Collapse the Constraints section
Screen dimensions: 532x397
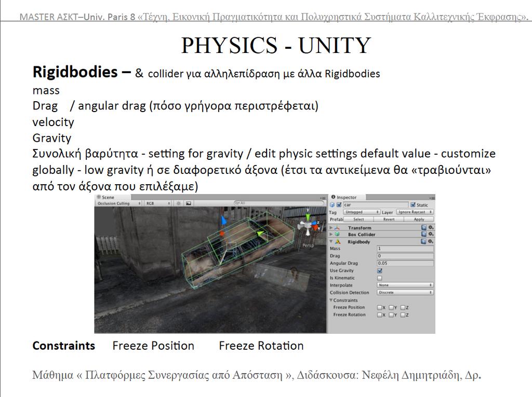[331, 300]
